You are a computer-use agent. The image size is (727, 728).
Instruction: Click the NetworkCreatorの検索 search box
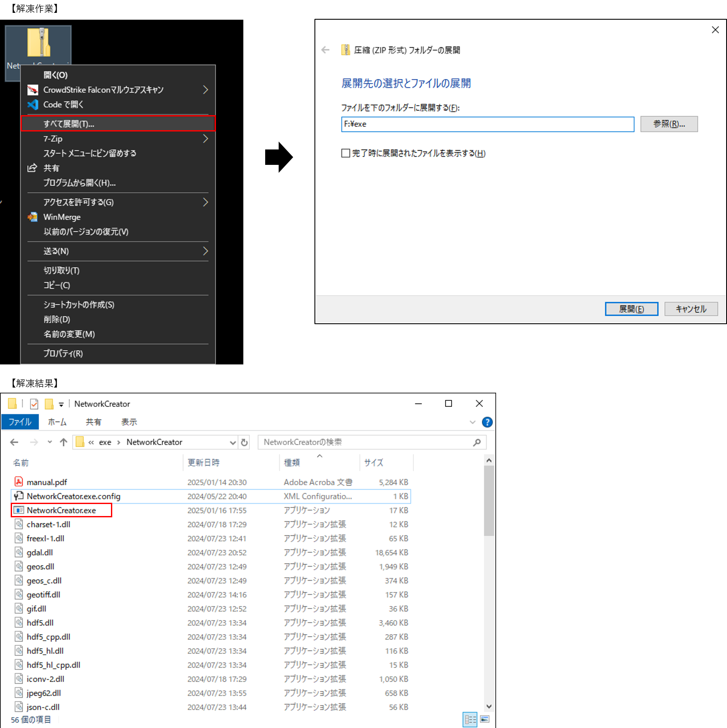point(372,442)
